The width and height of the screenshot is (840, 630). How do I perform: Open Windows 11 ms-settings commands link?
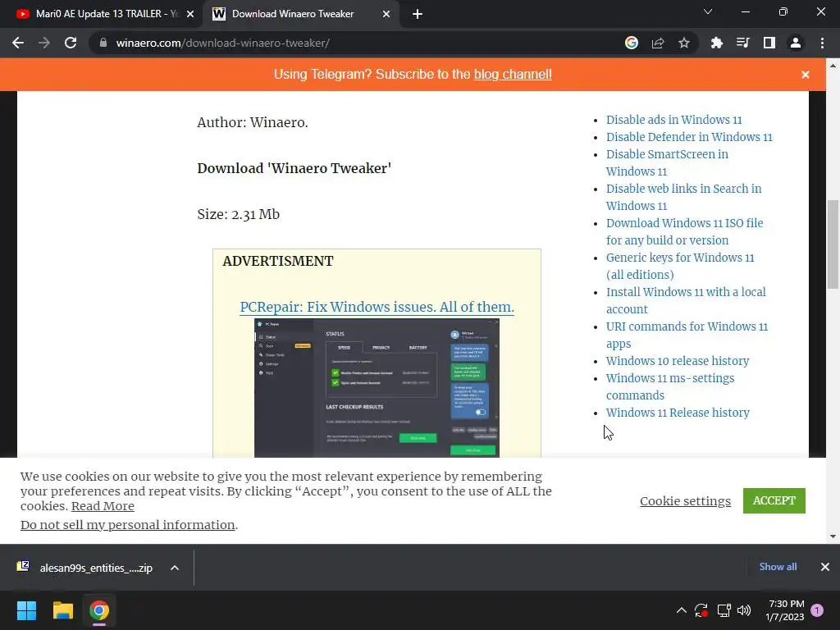point(669,387)
